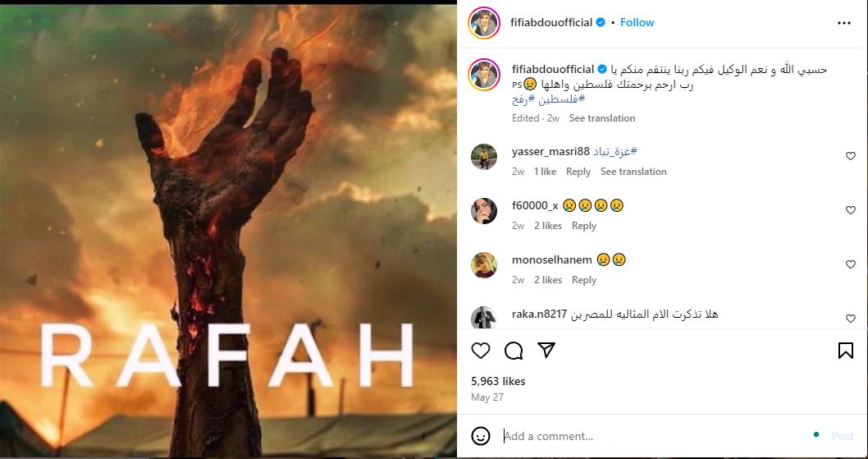Open comments with the speech bubble icon

coord(514,351)
